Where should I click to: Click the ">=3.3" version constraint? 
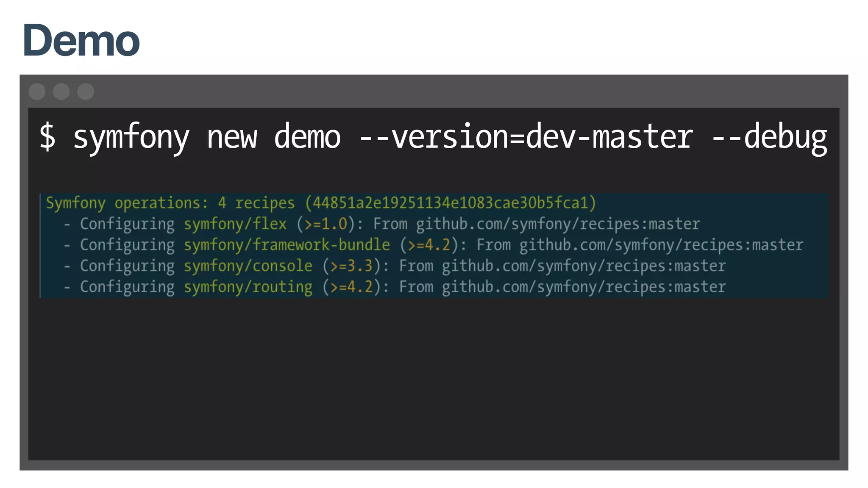(352, 266)
